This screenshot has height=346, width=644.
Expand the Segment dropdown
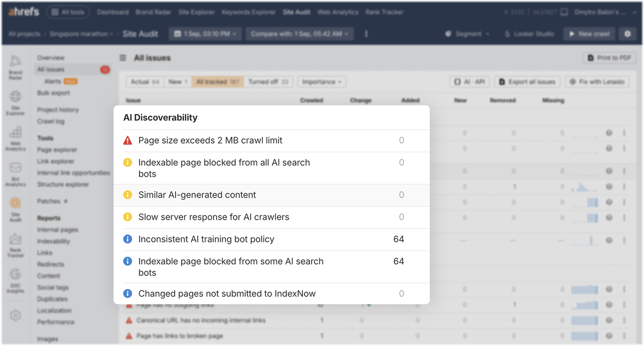[x=467, y=34]
